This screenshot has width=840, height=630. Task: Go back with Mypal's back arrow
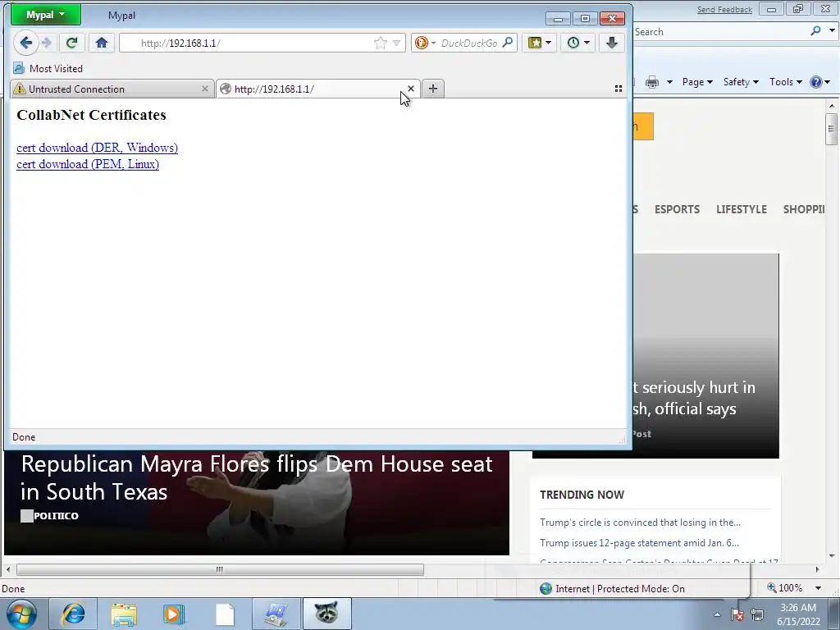pos(25,43)
